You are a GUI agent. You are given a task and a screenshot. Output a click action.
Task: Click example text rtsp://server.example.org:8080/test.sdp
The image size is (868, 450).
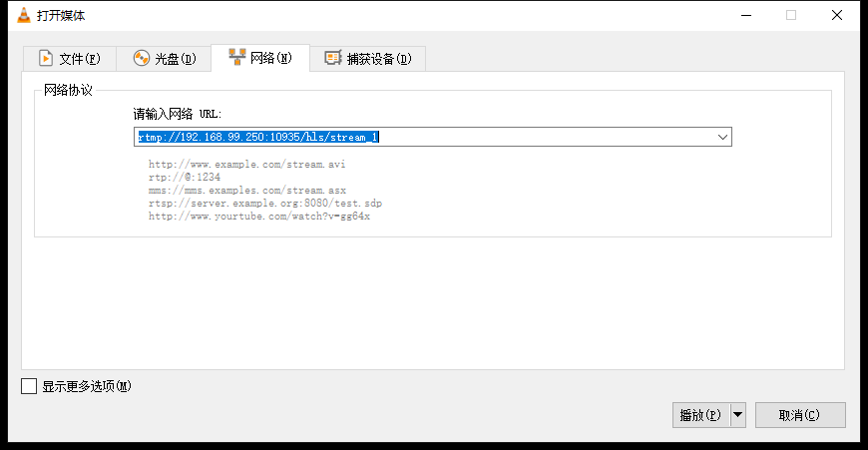tap(265, 204)
